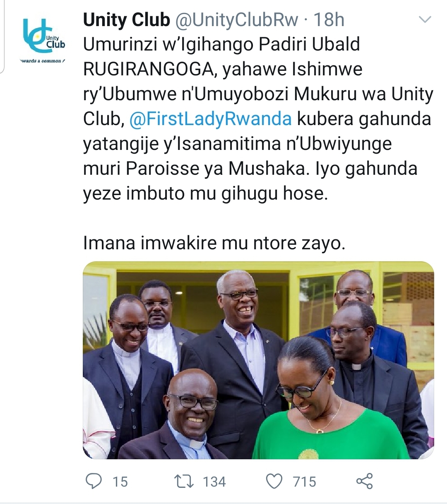Open the @FirstLadyRwanda mention link
This screenshot has width=447, height=504.
click(x=211, y=119)
